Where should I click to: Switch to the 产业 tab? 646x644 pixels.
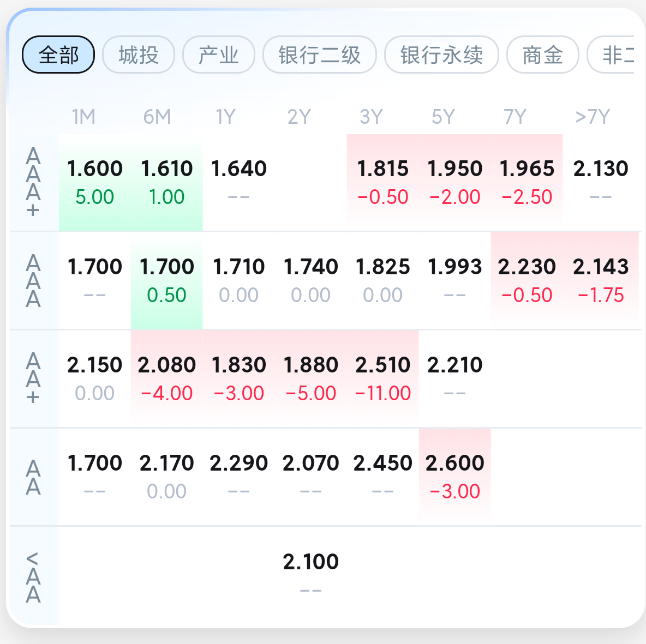coord(218,55)
